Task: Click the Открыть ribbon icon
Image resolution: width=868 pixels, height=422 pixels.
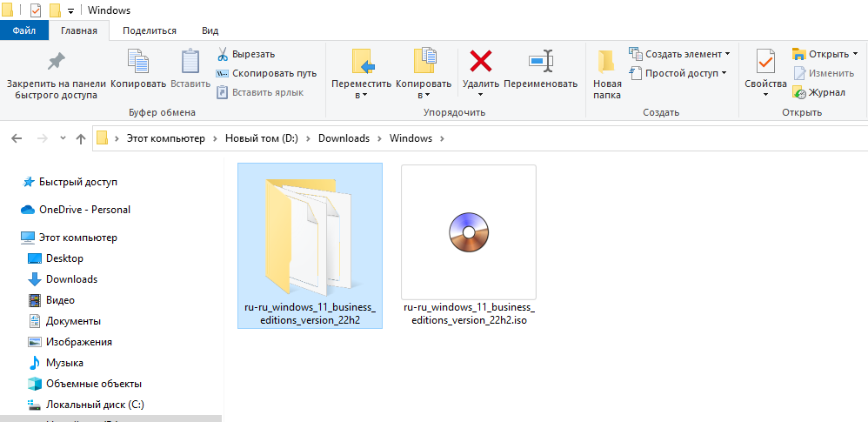Action: pyautogui.click(x=798, y=54)
